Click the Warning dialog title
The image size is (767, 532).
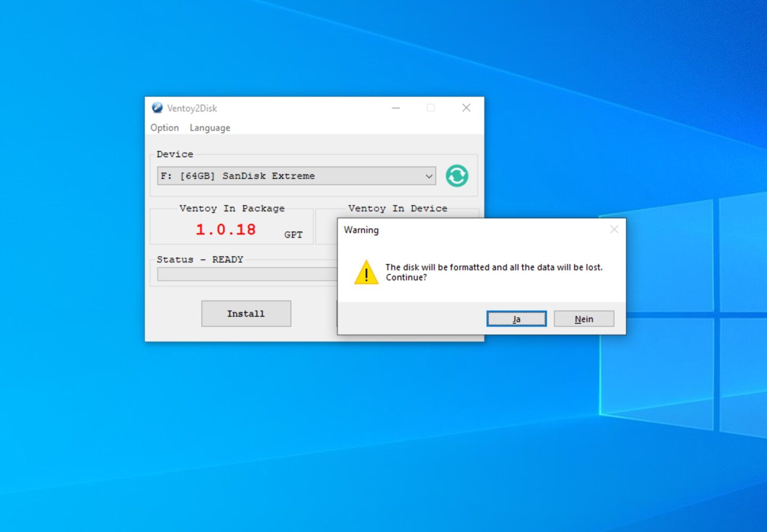coord(361,230)
